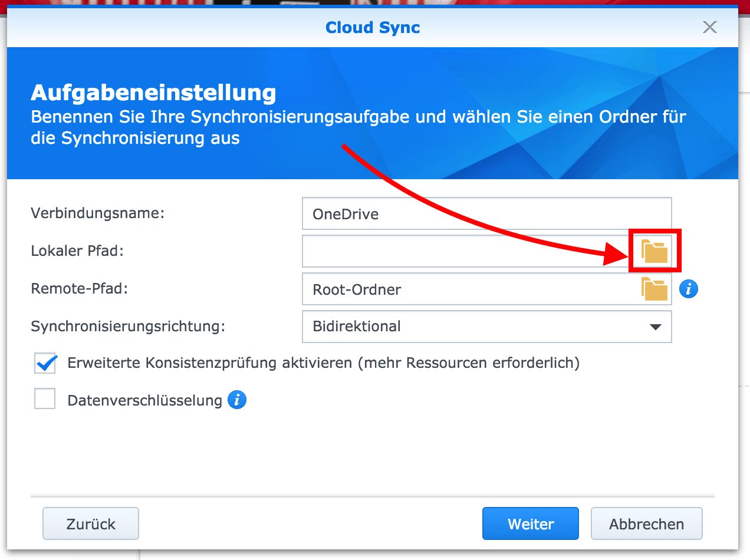Continue with the Weiter button
The height and width of the screenshot is (560, 750).
530,523
